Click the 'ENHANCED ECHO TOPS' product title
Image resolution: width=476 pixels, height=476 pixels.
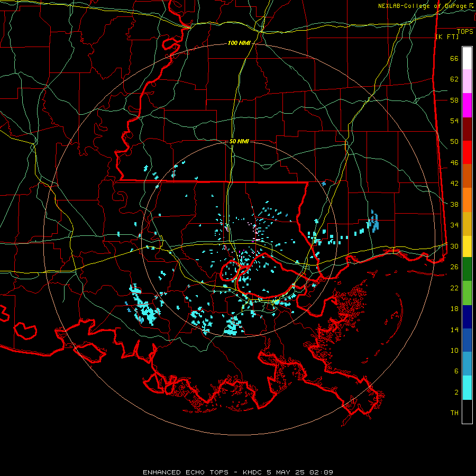click(186, 472)
